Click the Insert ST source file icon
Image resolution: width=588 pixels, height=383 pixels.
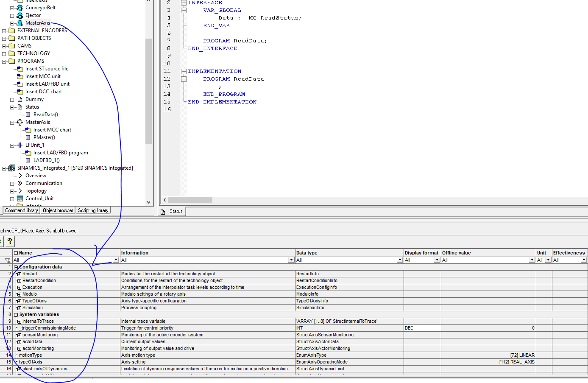point(20,69)
